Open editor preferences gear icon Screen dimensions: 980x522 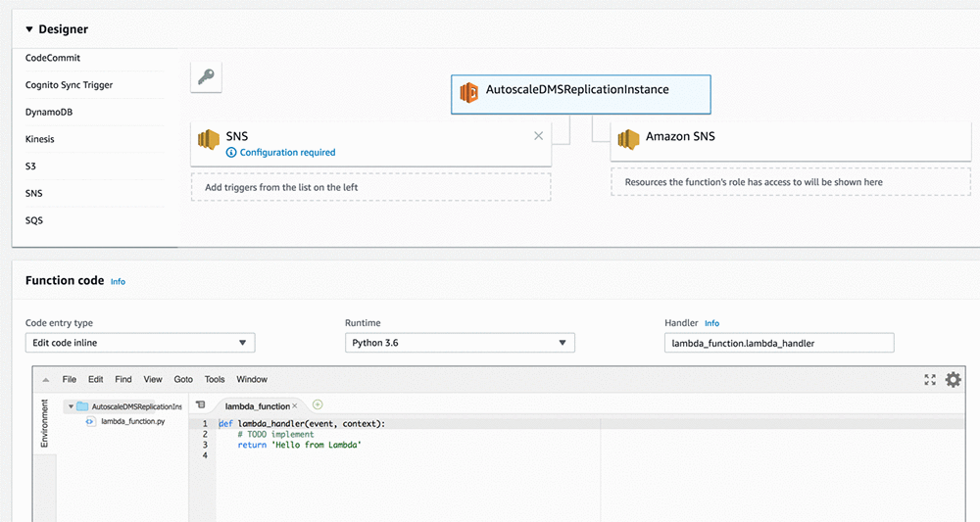(x=954, y=380)
